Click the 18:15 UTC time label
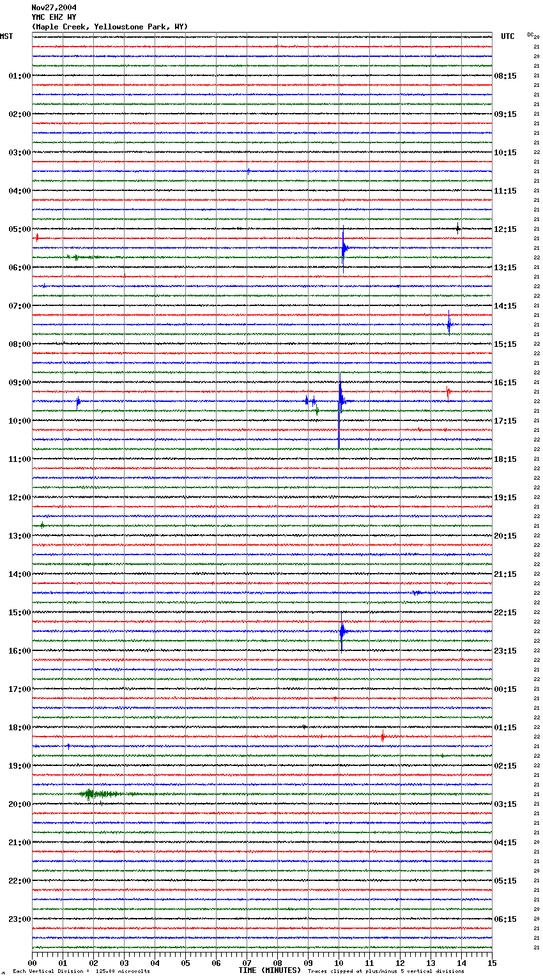 point(505,459)
